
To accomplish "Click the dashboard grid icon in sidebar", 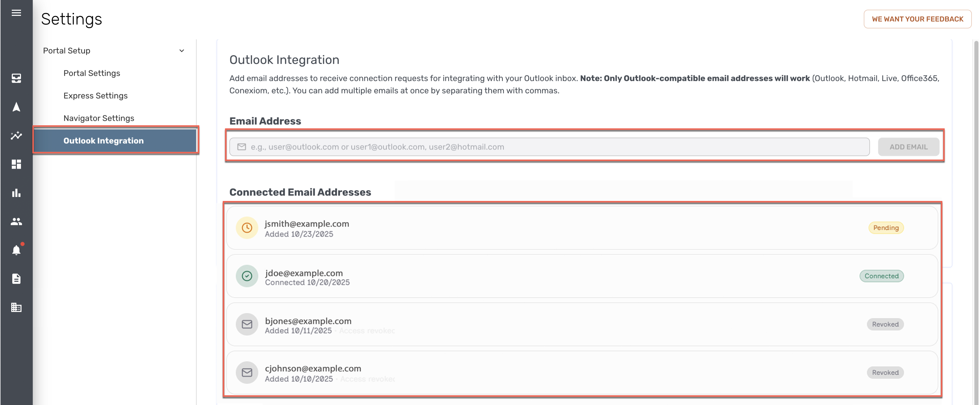I will pyautogui.click(x=16, y=164).
